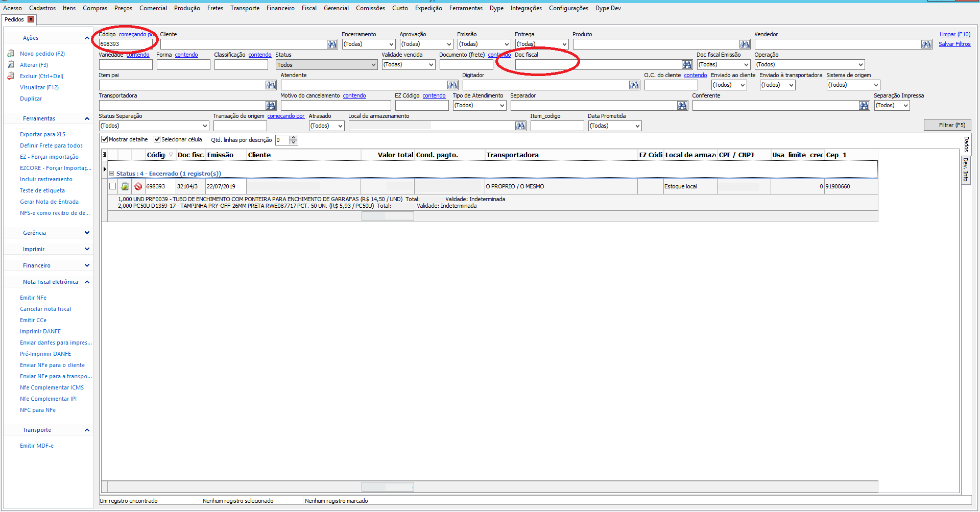Open Separador search binoculars icon
Viewport: 980px width, 512px height.
(x=682, y=106)
